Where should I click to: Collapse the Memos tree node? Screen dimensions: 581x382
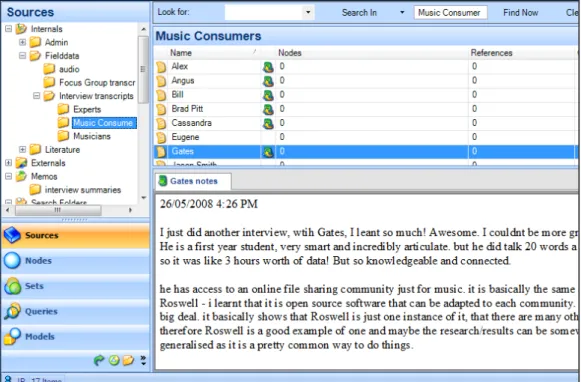pyautogui.click(x=9, y=176)
